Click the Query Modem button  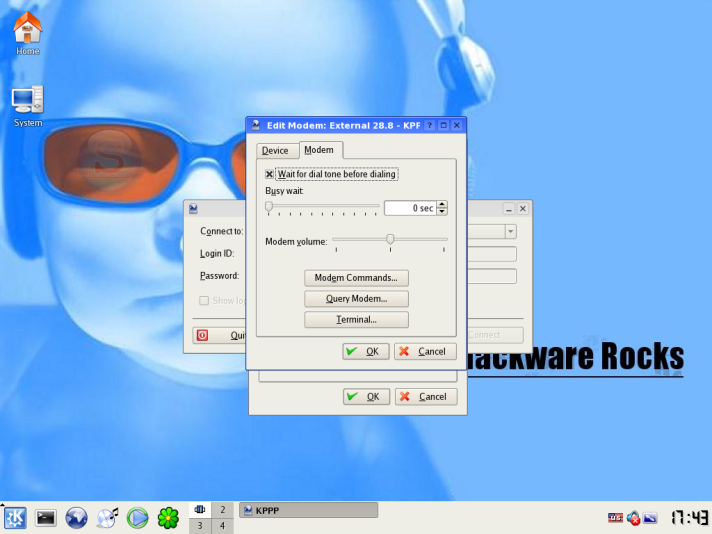coord(356,299)
